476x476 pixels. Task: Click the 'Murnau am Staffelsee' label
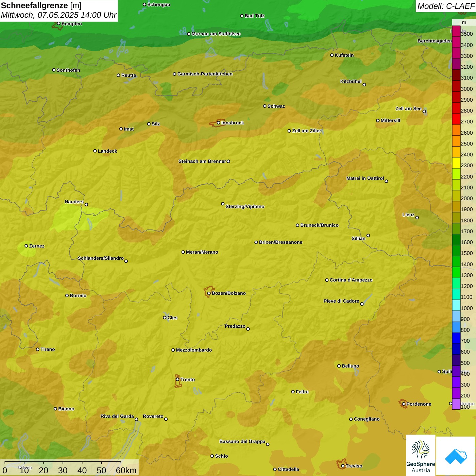coord(216,34)
